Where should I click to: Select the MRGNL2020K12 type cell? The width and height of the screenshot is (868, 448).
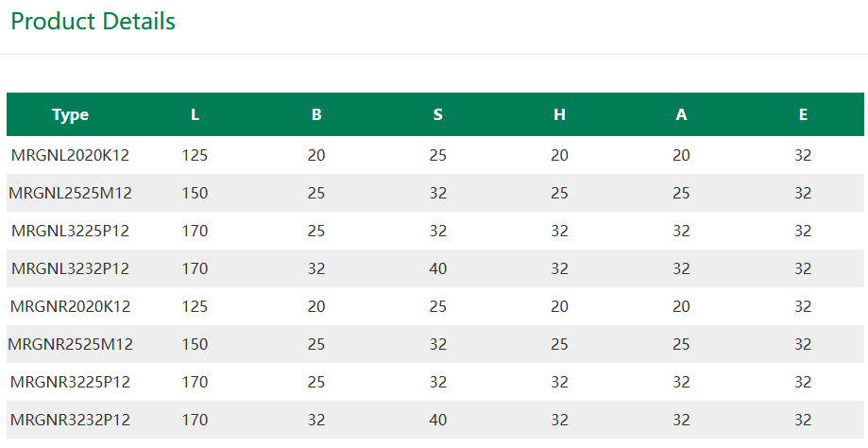(70, 155)
